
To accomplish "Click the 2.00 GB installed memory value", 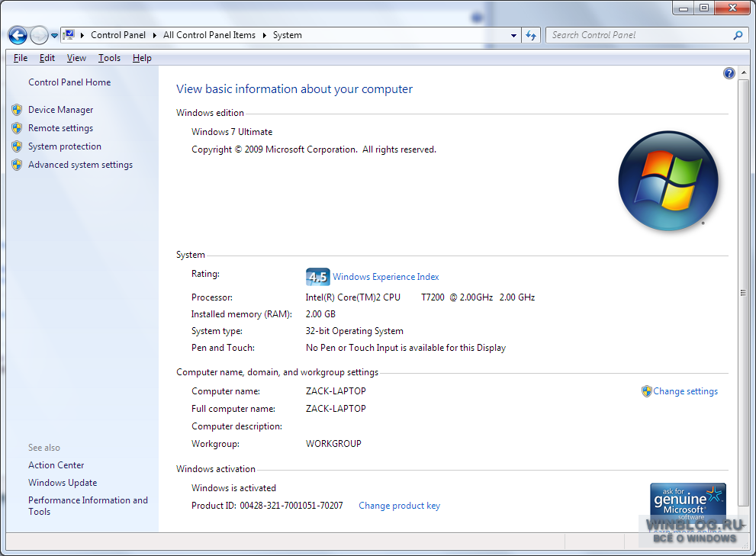I will click(x=320, y=314).
